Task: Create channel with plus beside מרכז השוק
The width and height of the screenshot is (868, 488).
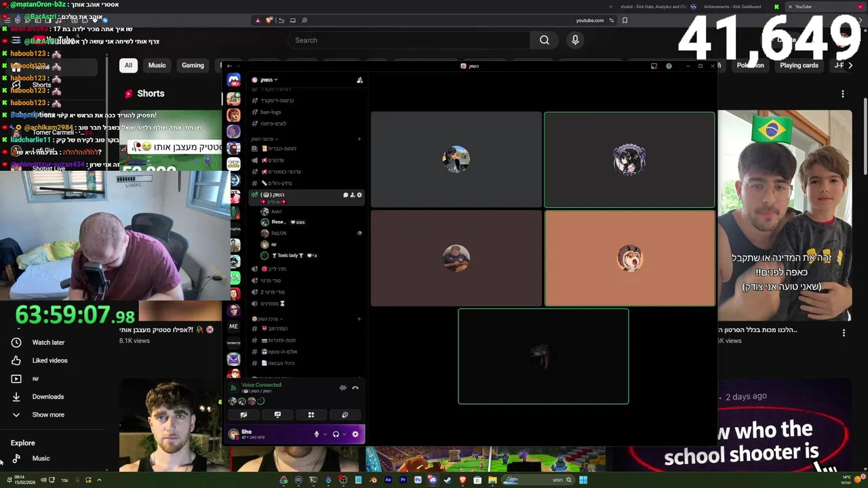Action: (359, 319)
